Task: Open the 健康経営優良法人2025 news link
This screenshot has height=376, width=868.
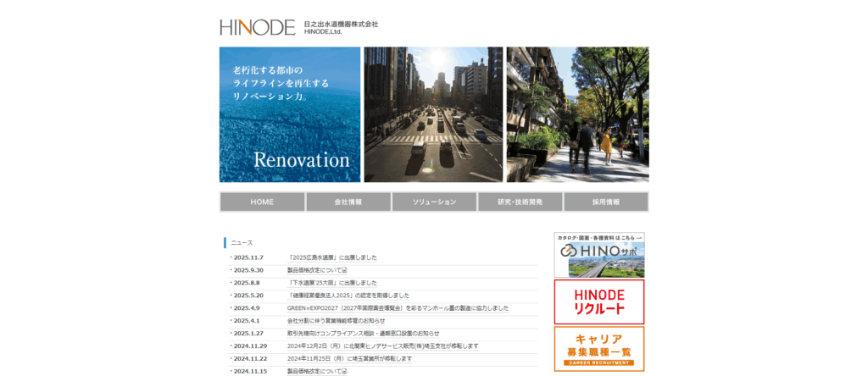Action: pyautogui.click(x=348, y=296)
